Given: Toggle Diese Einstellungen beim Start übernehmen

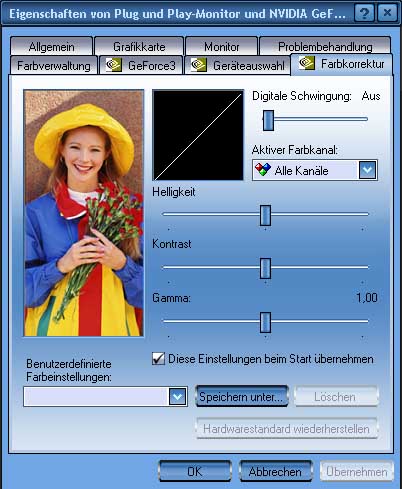Looking at the screenshot, I should (158, 359).
